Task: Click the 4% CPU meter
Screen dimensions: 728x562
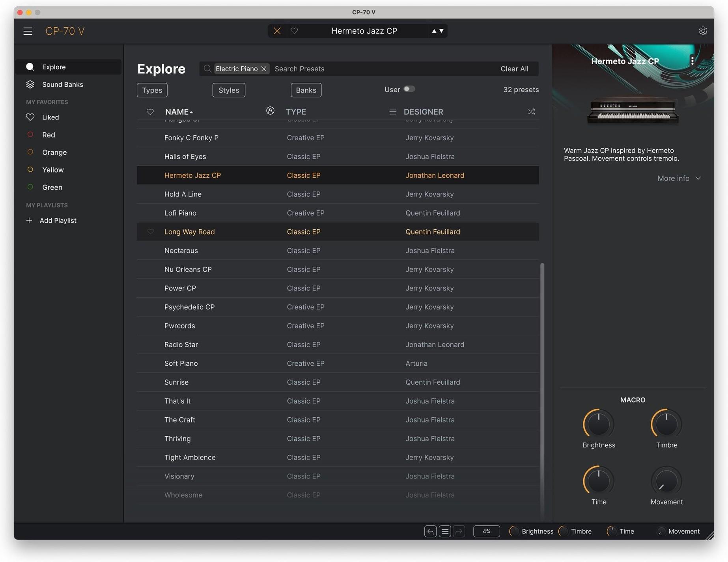Action: point(486,531)
